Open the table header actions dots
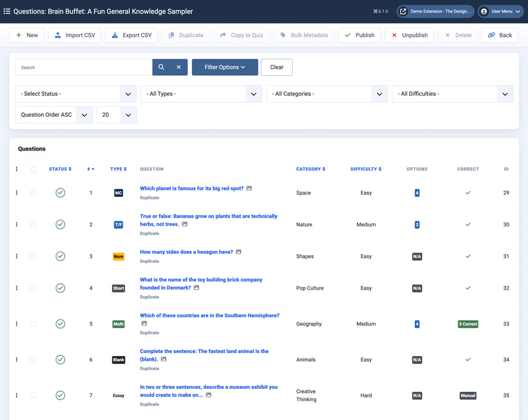The width and height of the screenshot is (528, 420). pos(16,169)
